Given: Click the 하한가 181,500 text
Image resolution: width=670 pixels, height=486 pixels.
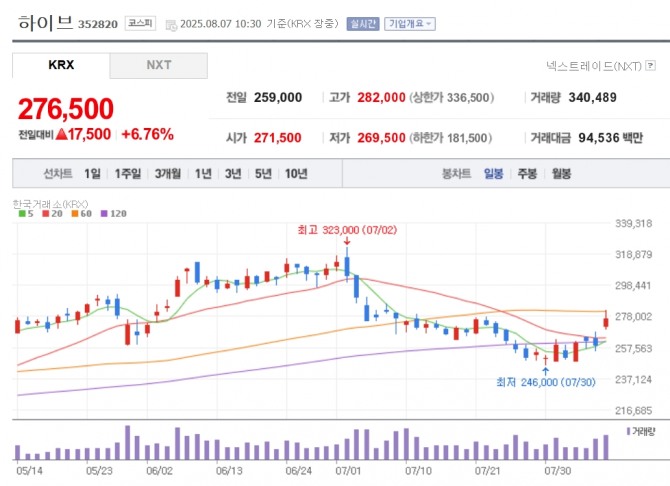Looking at the screenshot, I should [x=451, y=138].
